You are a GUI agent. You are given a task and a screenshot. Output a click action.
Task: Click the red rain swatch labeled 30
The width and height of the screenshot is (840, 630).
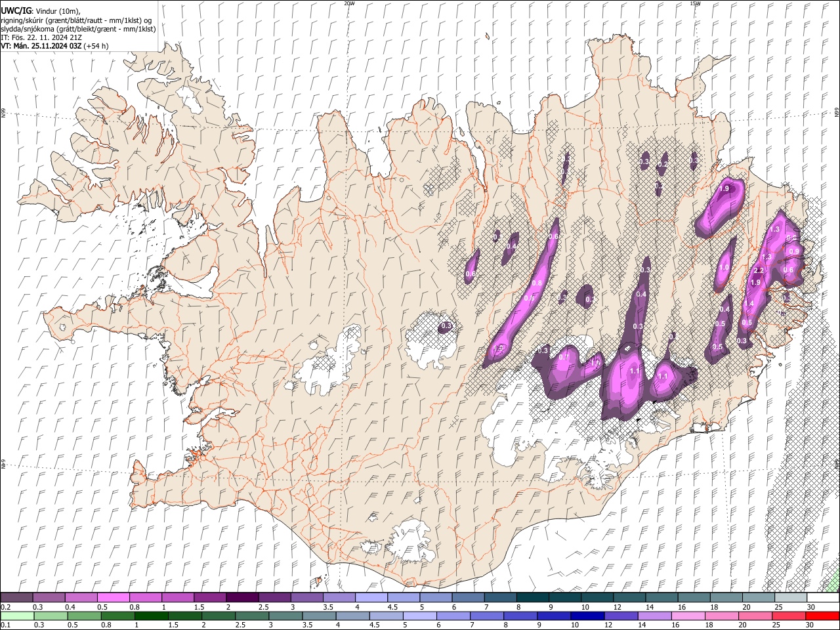point(824,616)
